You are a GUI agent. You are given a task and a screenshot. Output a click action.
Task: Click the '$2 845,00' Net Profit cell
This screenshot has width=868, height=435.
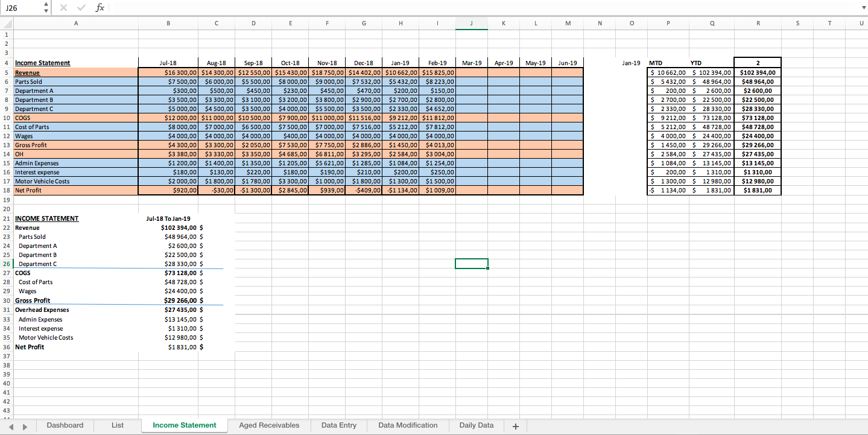(290, 190)
